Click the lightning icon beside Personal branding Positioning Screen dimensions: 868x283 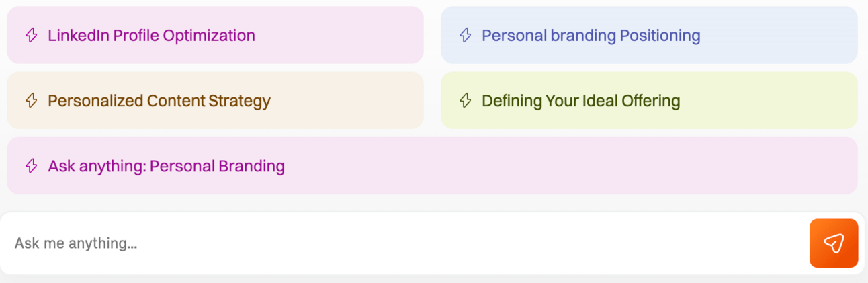tap(466, 36)
